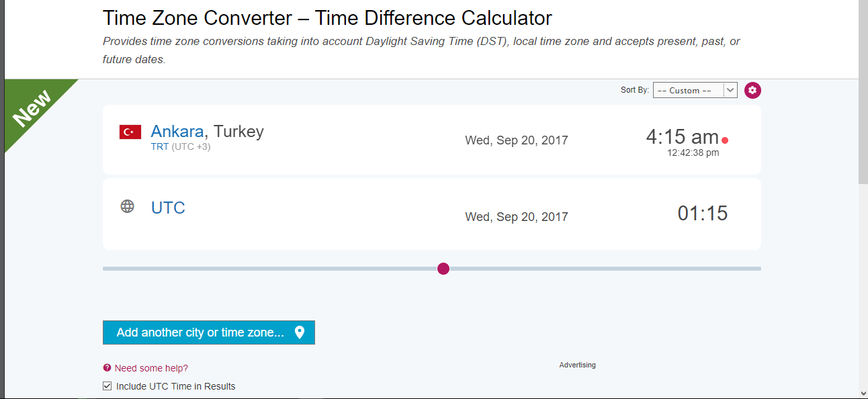Click the red live-time dot indicator
This screenshot has width=868, height=399.
725,140
